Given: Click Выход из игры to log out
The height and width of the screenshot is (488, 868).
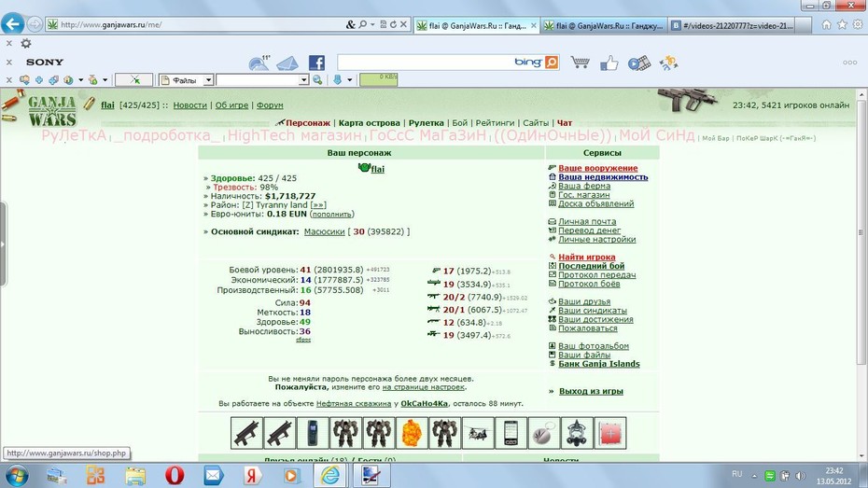Looking at the screenshot, I should coord(591,391).
